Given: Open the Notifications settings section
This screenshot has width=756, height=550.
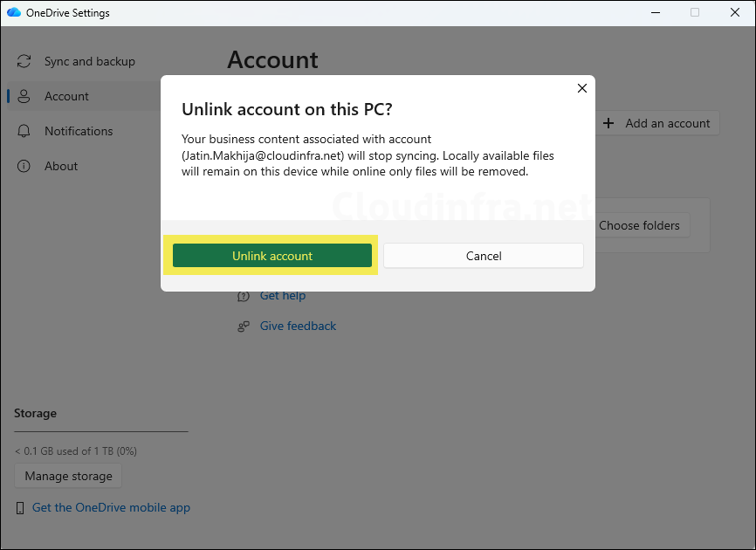Looking at the screenshot, I should point(79,131).
